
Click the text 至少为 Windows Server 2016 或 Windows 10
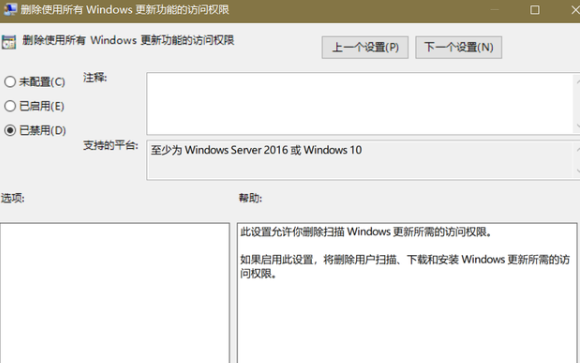click(x=256, y=150)
